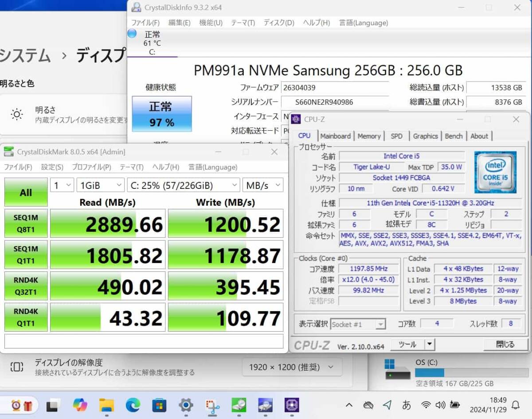This screenshot has width=532, height=419.
Task: Open the volume speaker tray icon
Action: [440, 405]
